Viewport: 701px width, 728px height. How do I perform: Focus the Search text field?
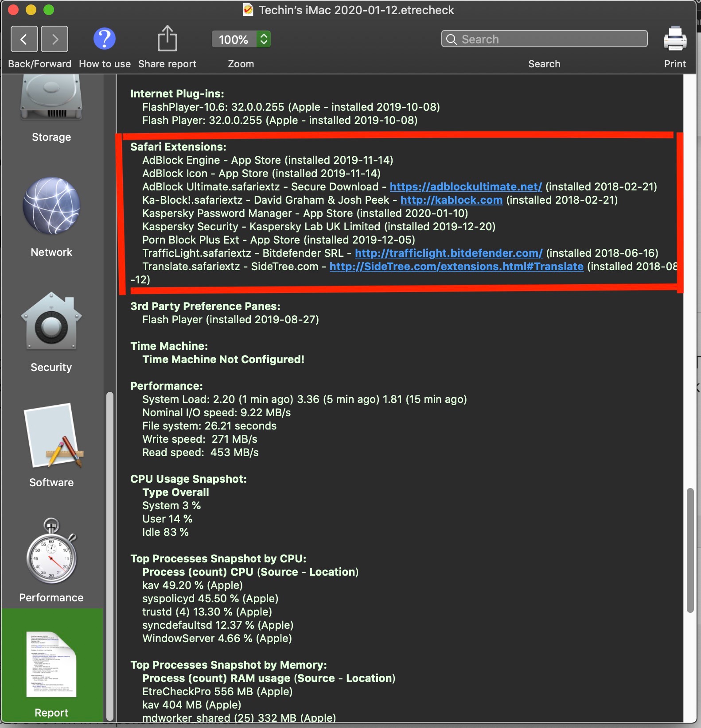click(x=544, y=39)
